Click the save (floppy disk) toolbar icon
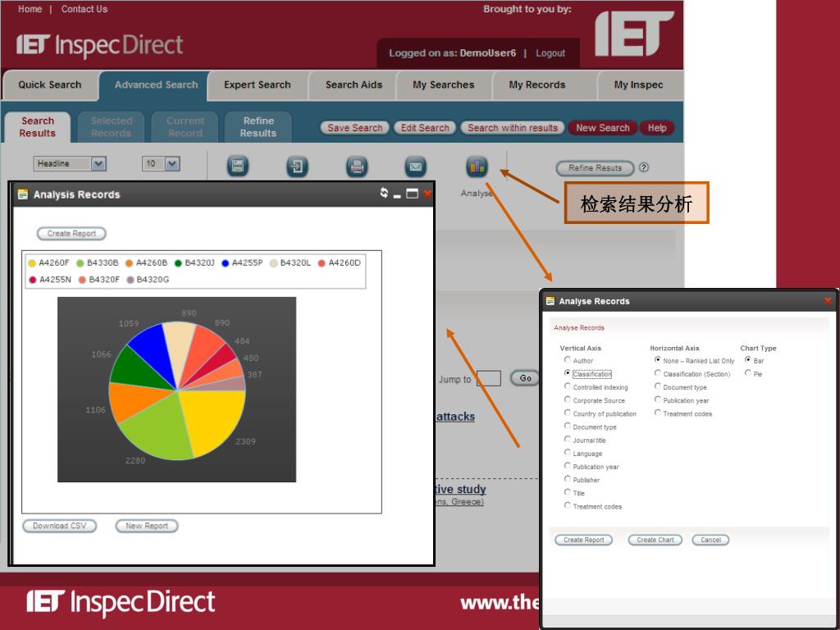Screen dimensions: 840x630 (x=238, y=166)
